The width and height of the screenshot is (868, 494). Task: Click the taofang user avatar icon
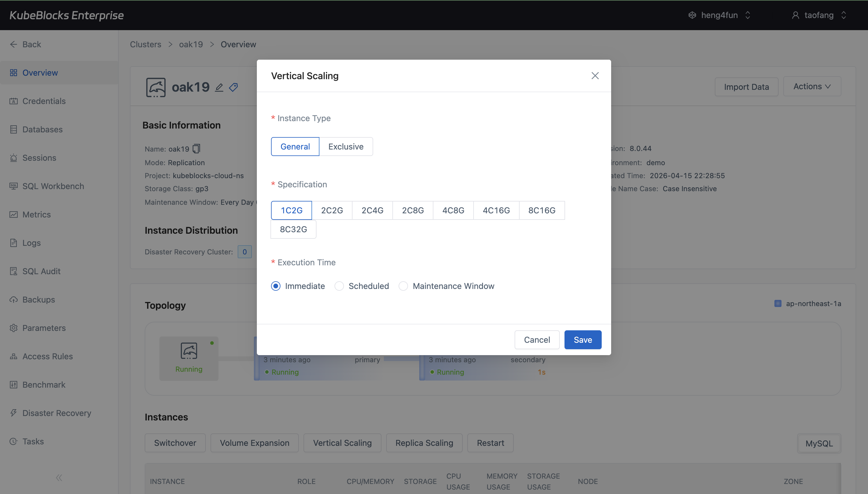pyautogui.click(x=795, y=15)
